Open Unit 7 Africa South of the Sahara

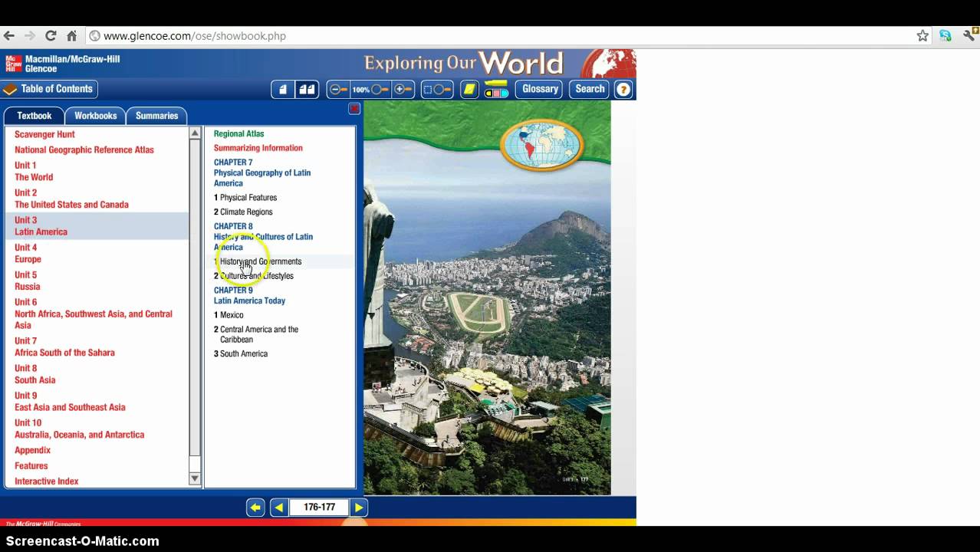64,347
